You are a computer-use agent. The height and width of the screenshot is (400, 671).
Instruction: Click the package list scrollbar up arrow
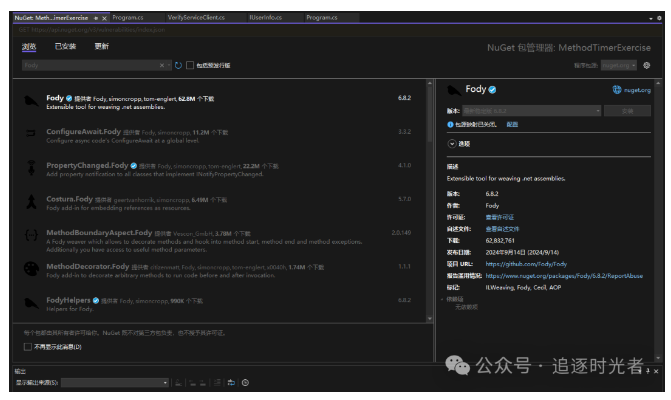[430, 83]
